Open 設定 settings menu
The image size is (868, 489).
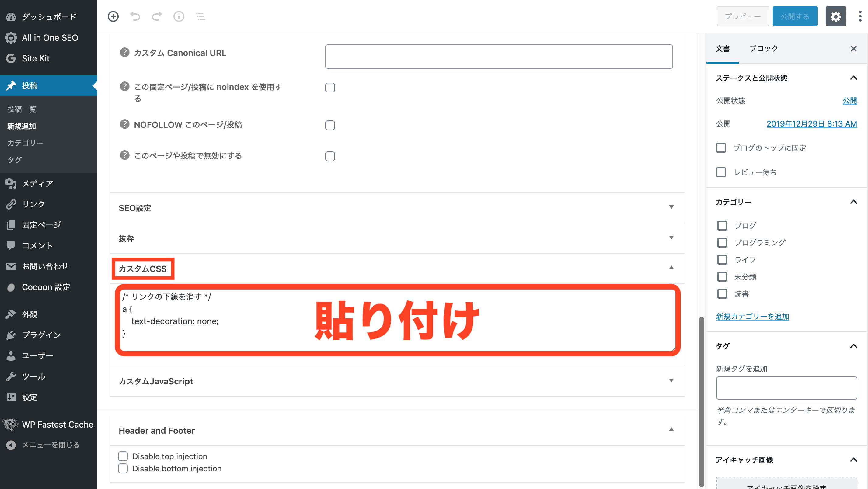48,397
